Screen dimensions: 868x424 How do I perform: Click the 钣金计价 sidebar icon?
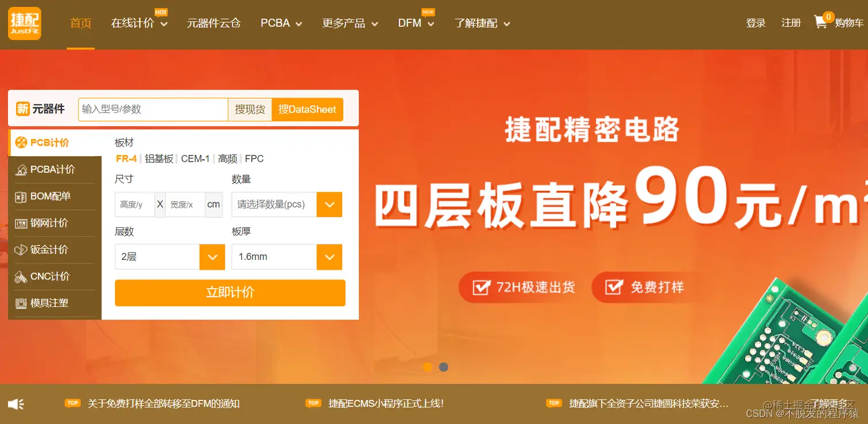pos(21,250)
